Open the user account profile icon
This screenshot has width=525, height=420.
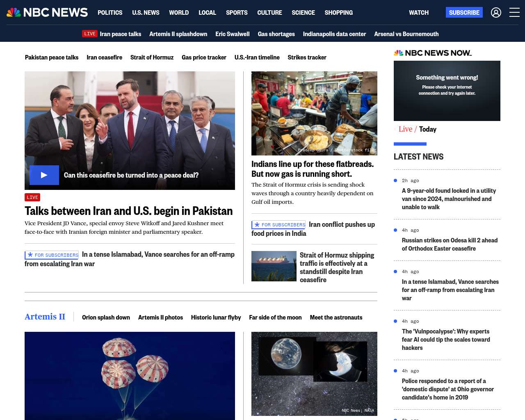pos(496,13)
